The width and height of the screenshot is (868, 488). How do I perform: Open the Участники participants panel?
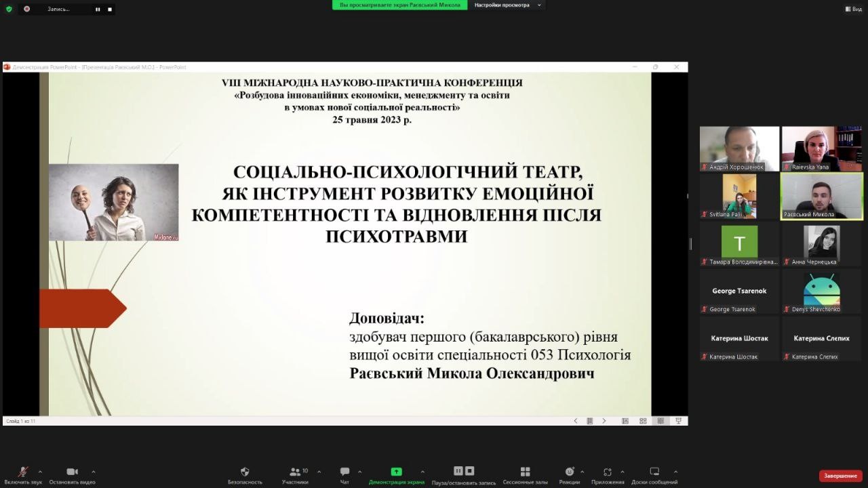point(295,472)
